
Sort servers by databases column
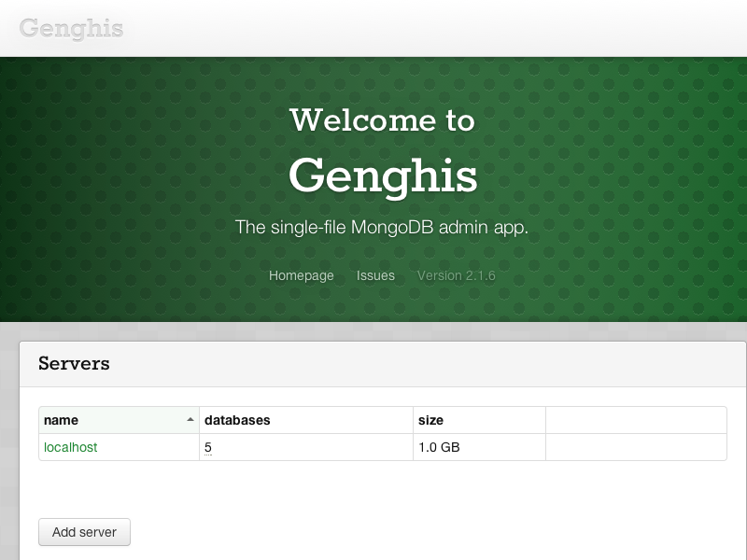[306, 420]
